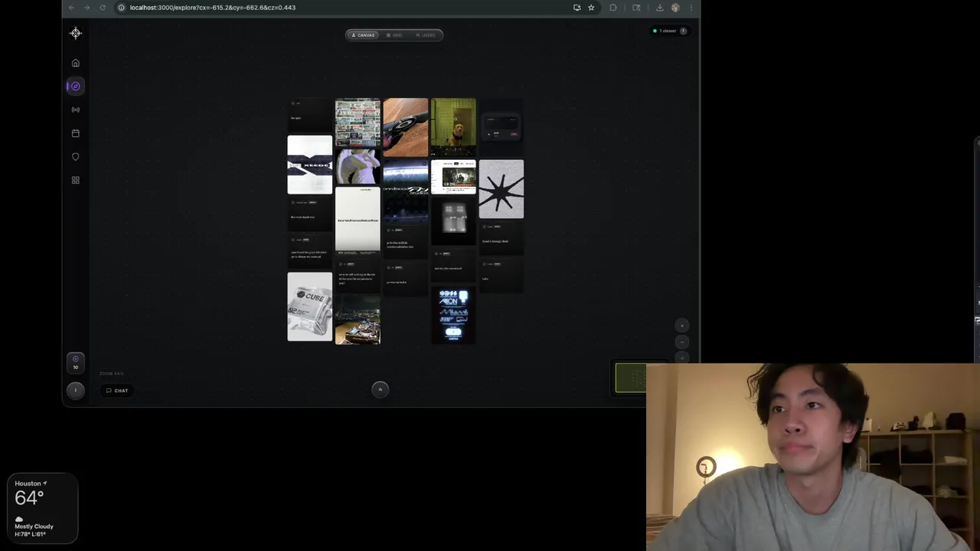This screenshot has height=551, width=980.
Task: Open the browser three-dot menu
Action: pos(691,8)
